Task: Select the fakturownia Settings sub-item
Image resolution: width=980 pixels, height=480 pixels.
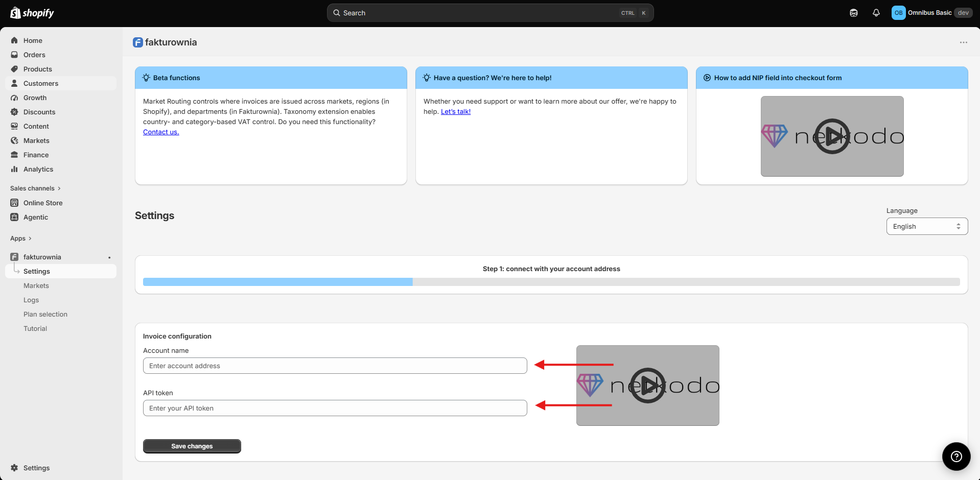Action: click(61, 271)
